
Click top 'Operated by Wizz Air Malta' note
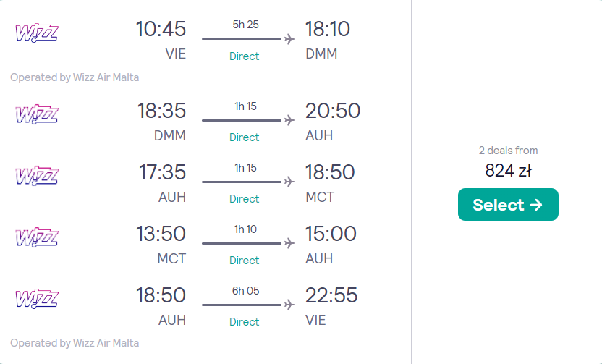75,77
